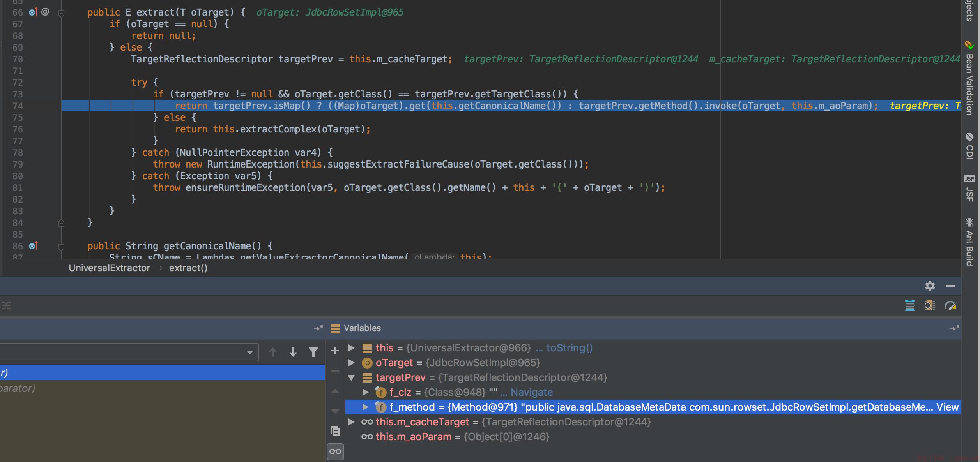Screen dimensions: 980x462
Task: Open the Bean Validation tool window
Action: click(x=969, y=78)
